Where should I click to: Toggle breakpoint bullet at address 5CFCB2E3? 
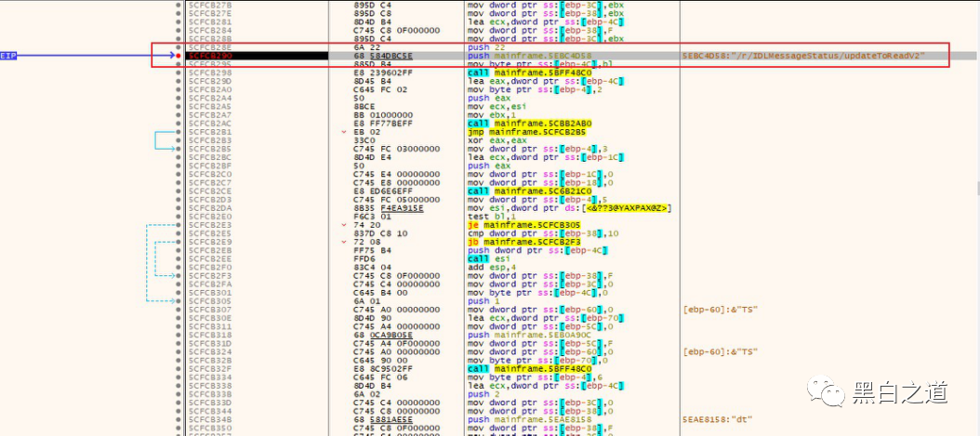[179, 225]
